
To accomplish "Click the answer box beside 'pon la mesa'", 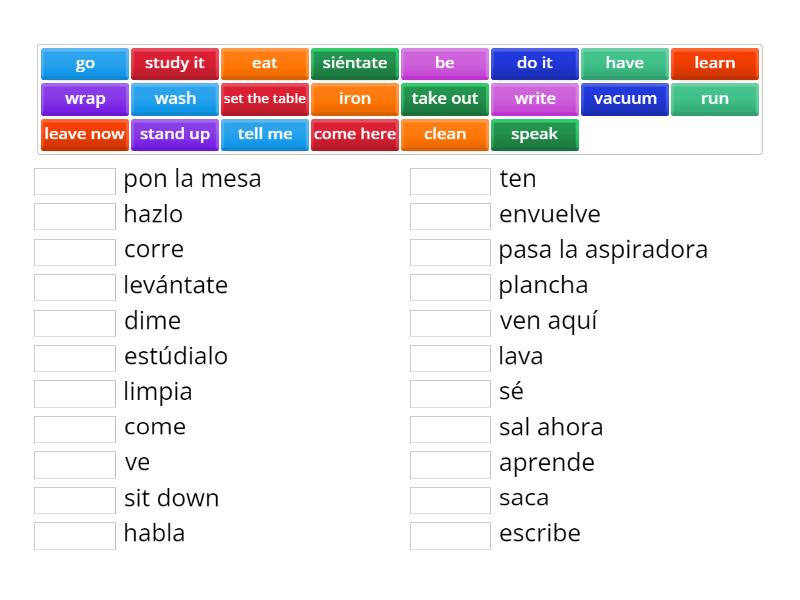I will [75, 181].
